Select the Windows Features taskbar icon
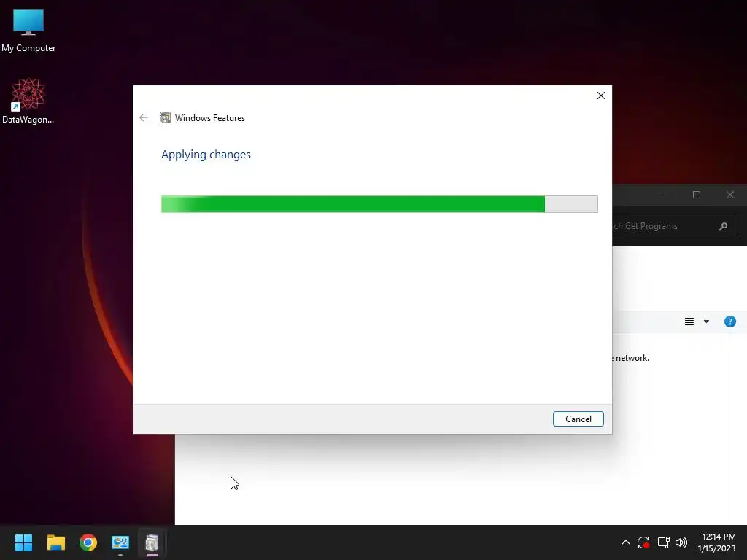Screen dimensions: 747x560 tap(152, 542)
